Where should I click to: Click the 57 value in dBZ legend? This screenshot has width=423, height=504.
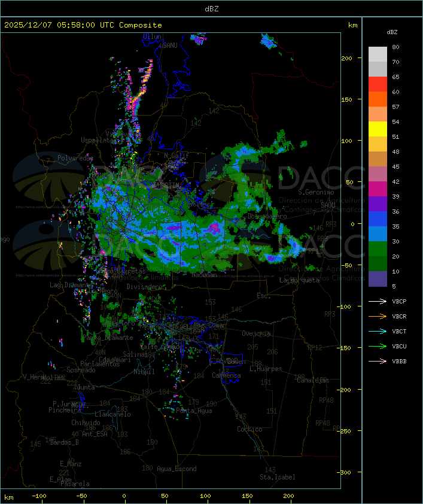[x=395, y=107]
